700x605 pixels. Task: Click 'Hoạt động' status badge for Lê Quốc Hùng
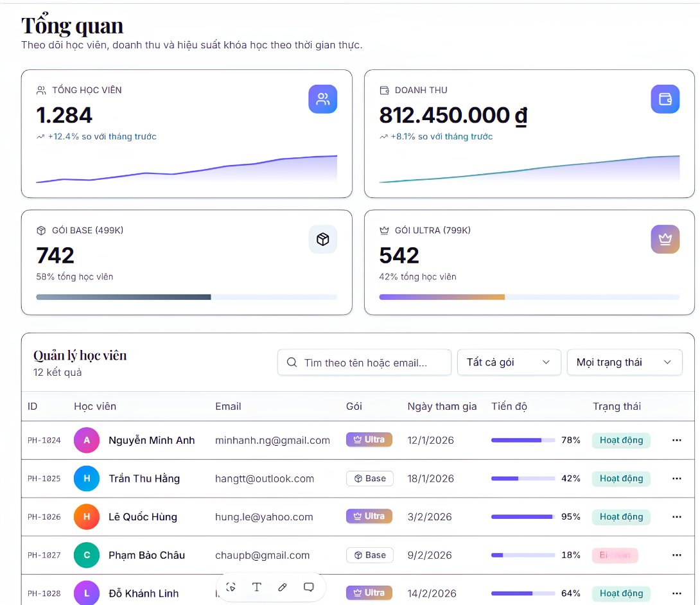pyautogui.click(x=621, y=517)
